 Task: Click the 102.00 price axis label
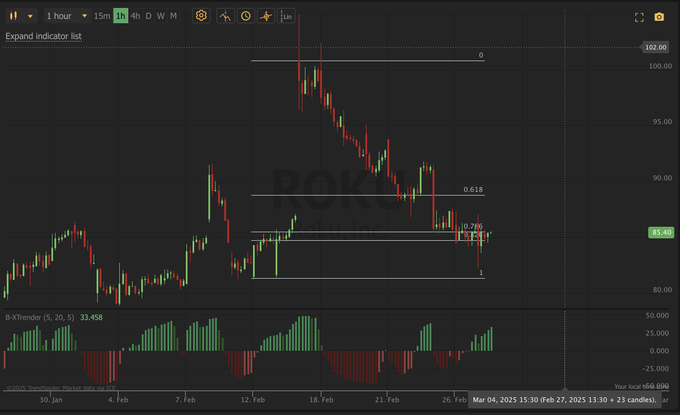(655, 47)
